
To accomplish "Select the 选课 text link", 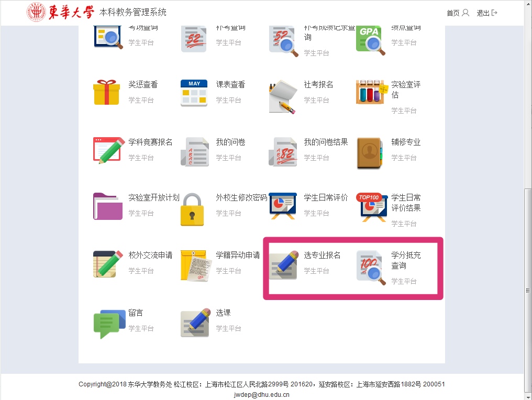I will pyautogui.click(x=223, y=313).
